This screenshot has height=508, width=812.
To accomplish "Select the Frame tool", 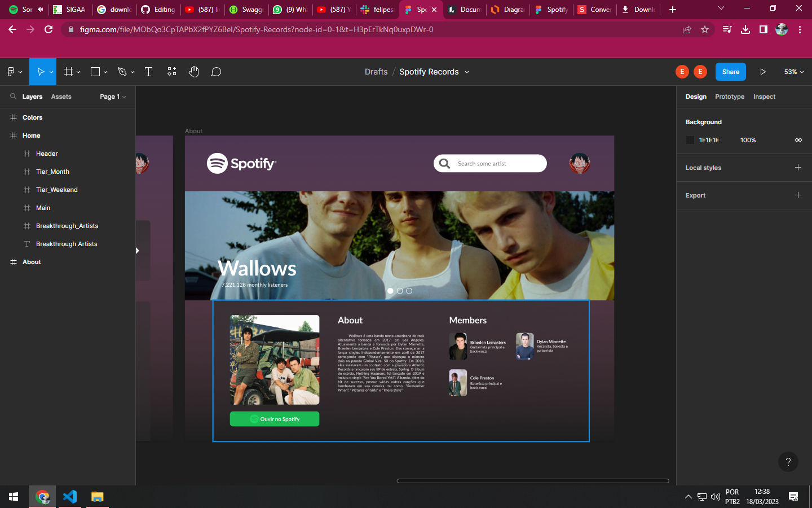I will pos(68,72).
